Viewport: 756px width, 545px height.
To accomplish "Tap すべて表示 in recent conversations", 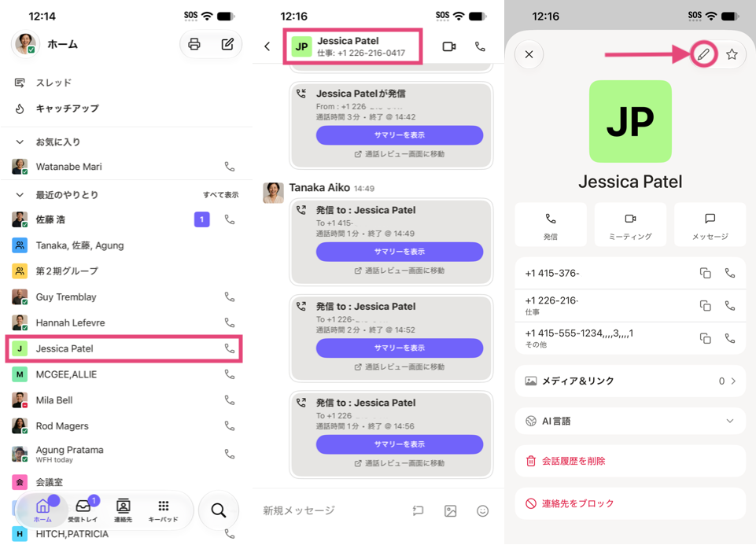I will click(x=221, y=195).
